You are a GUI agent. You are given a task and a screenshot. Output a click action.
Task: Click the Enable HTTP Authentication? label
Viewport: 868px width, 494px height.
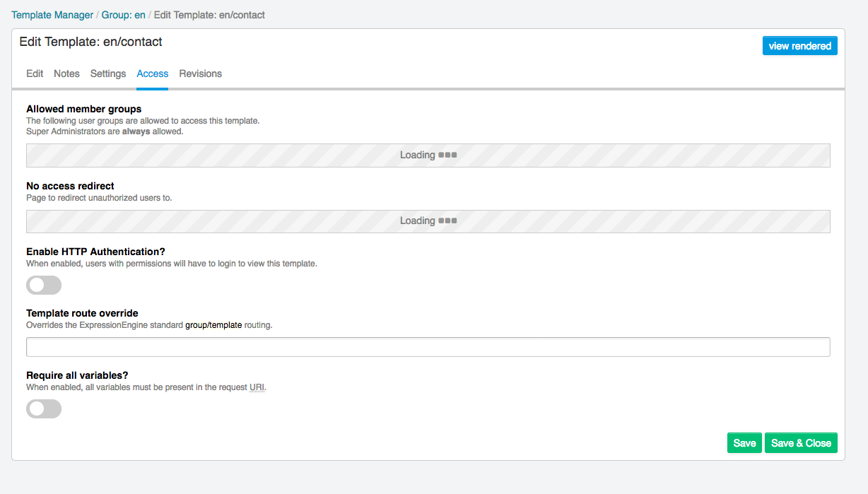95,252
